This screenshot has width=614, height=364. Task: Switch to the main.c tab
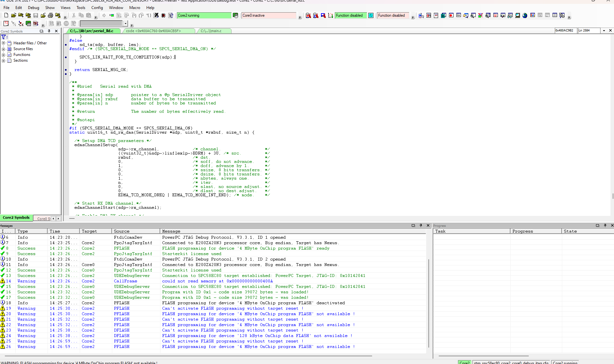tap(214, 31)
